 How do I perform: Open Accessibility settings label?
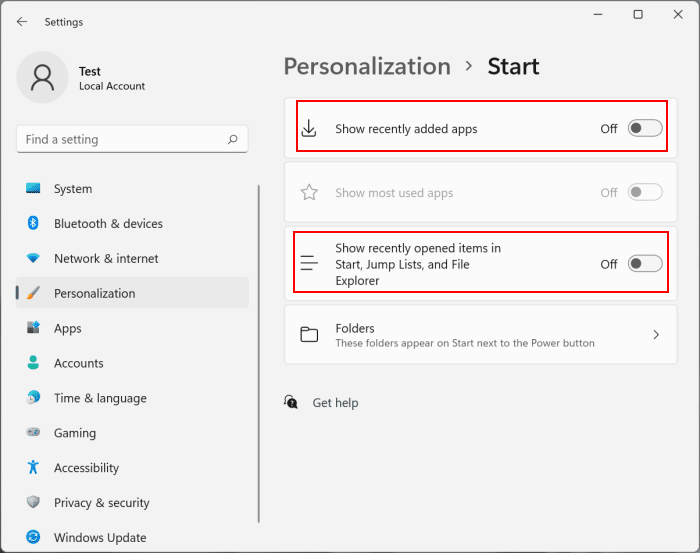pyautogui.click(x=87, y=468)
